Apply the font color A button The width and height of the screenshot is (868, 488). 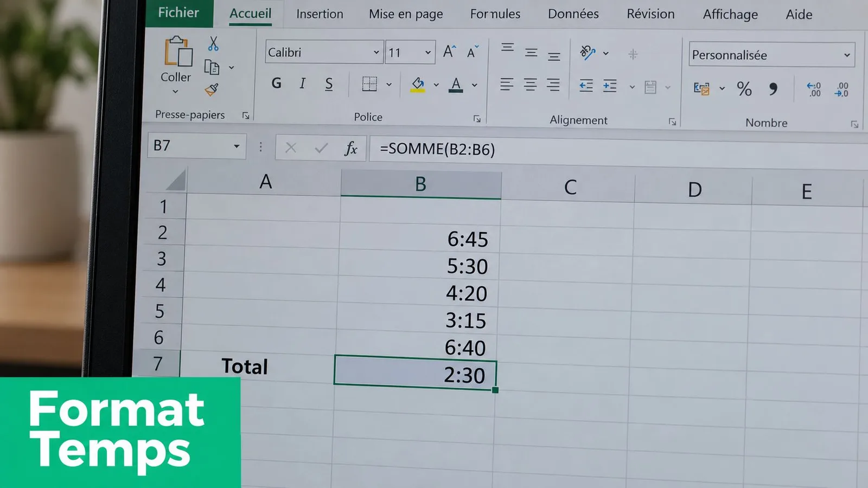(x=456, y=85)
